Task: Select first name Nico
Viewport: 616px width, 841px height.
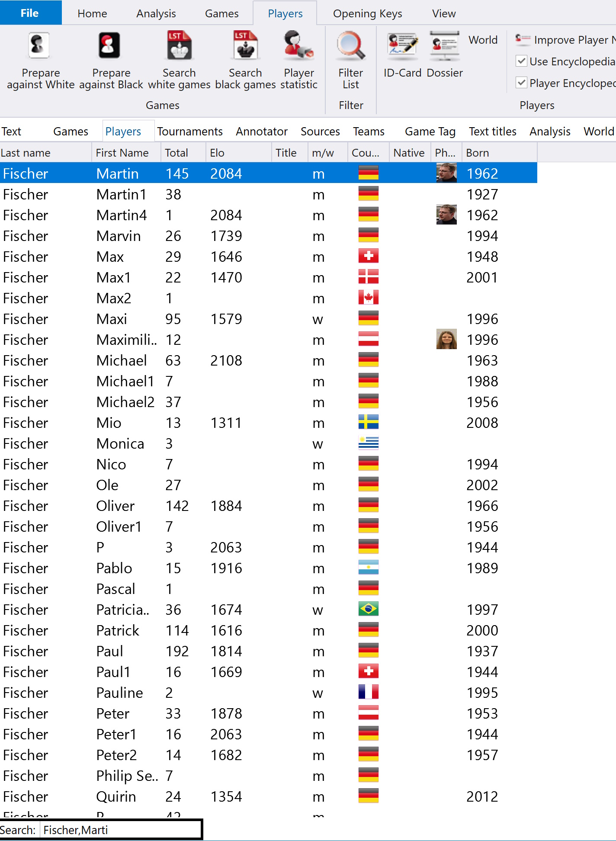Action: coord(111,465)
